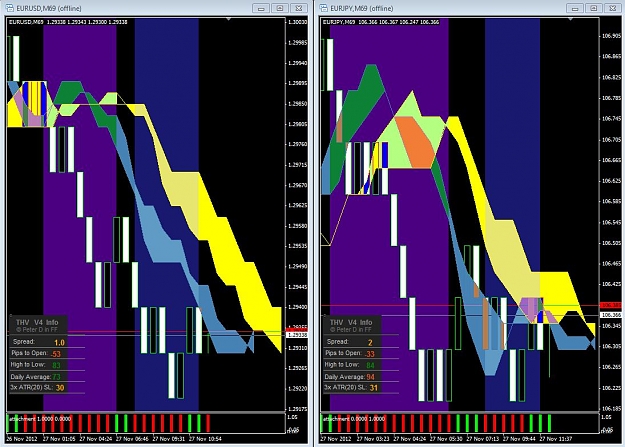Click the EURJPY window chart icon in title bar
Screen dimensions: 625x447
(324, 8)
